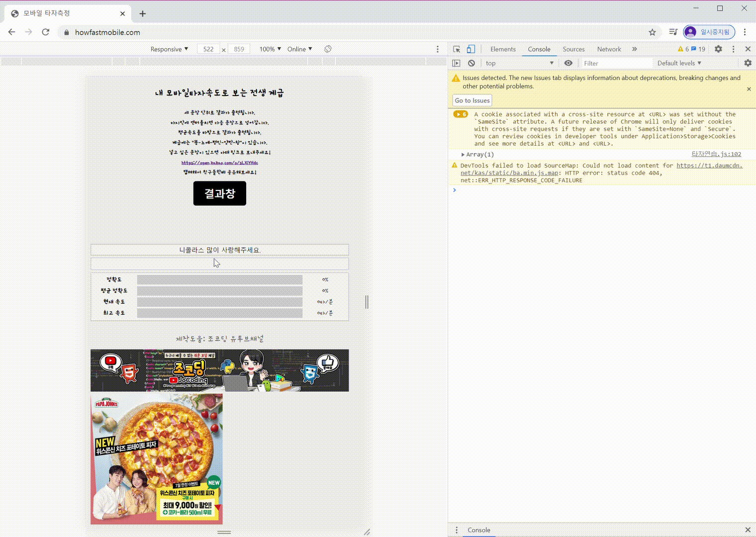This screenshot has width=756, height=537.
Task: Go forward using the forward arrow
Action: [29, 32]
